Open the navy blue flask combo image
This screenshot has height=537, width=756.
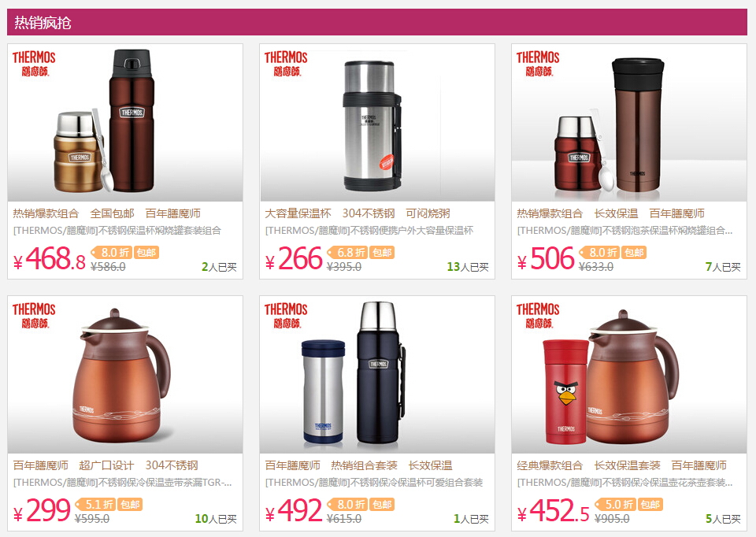pyautogui.click(x=377, y=375)
